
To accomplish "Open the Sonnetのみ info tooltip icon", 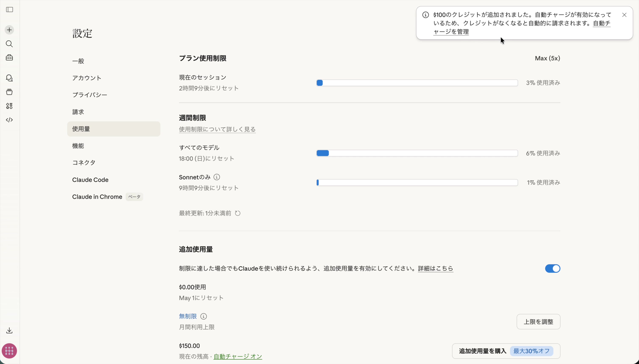I will tap(217, 177).
